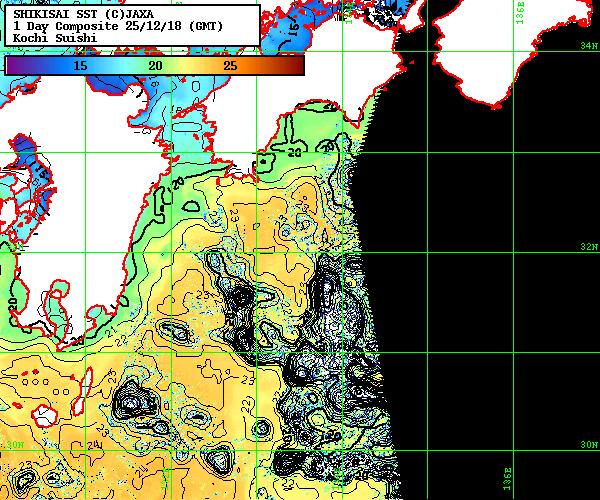Select the 1 Day Composite date line
The width and height of the screenshot is (600, 500).
118,25
